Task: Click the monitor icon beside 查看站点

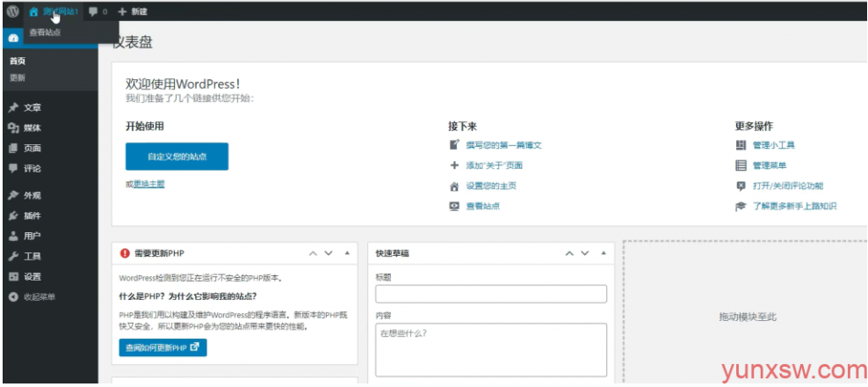Action: point(454,206)
